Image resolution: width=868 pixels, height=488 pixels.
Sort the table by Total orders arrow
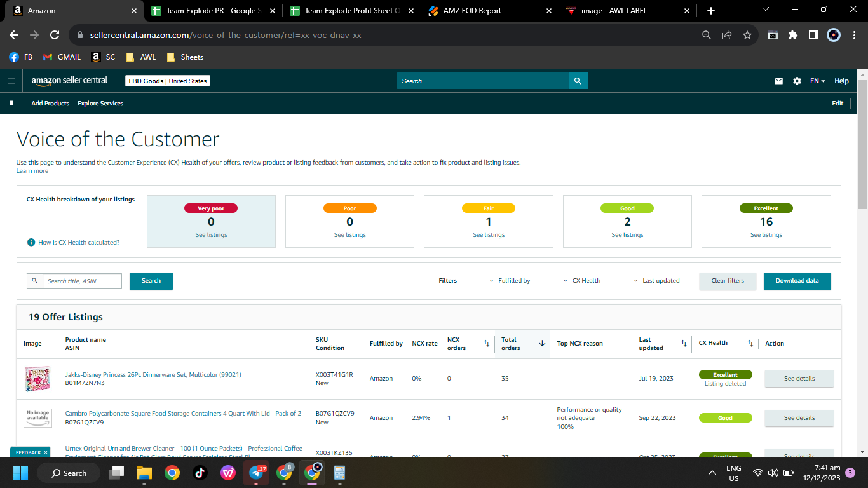pyautogui.click(x=542, y=344)
